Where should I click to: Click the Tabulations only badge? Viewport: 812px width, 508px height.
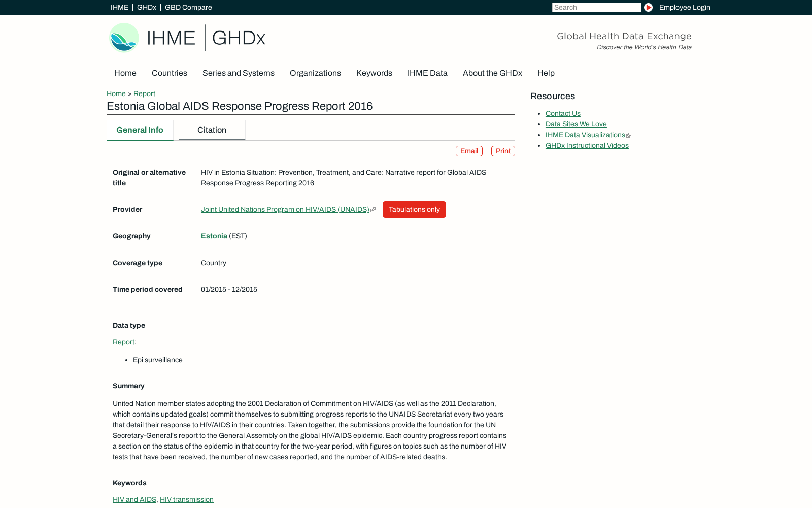coord(414,210)
